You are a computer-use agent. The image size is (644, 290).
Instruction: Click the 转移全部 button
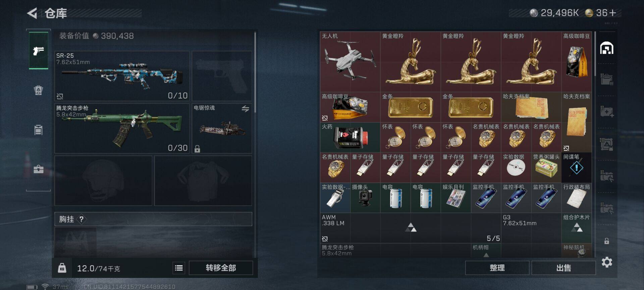[x=221, y=268]
